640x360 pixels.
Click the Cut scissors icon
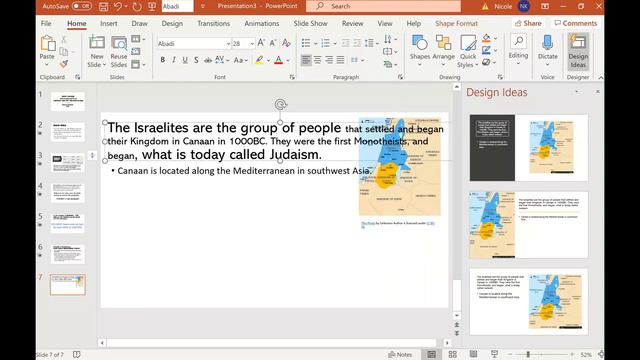pos(64,40)
